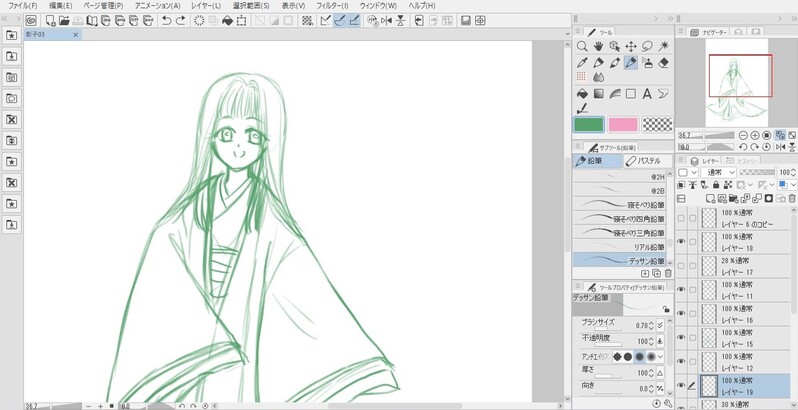Show layer レイヤー 6 のコピー with its visibility box

[x=681, y=218]
